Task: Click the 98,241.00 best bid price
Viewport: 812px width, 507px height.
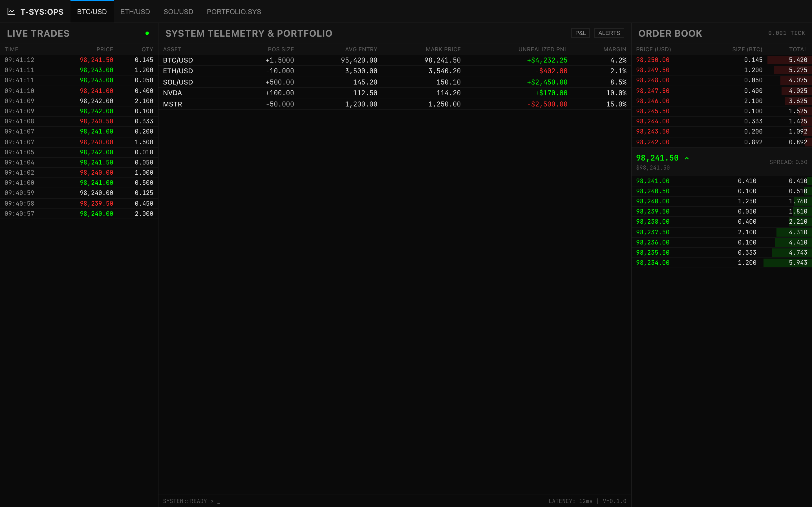Action: [652, 181]
